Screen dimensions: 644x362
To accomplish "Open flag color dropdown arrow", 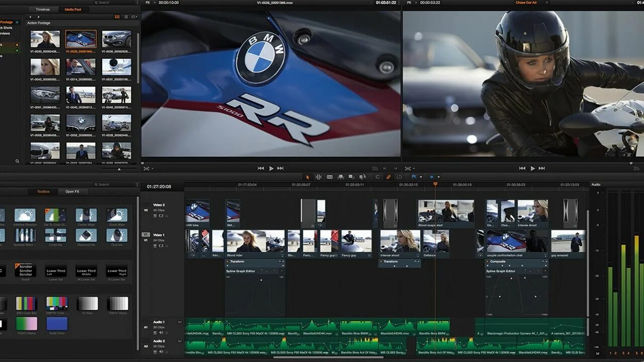I will (421, 177).
